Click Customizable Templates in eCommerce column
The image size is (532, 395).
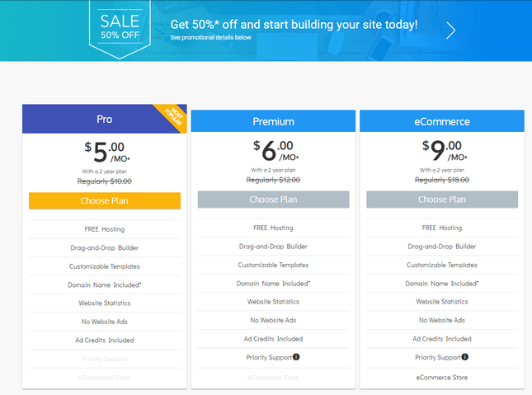point(442,265)
